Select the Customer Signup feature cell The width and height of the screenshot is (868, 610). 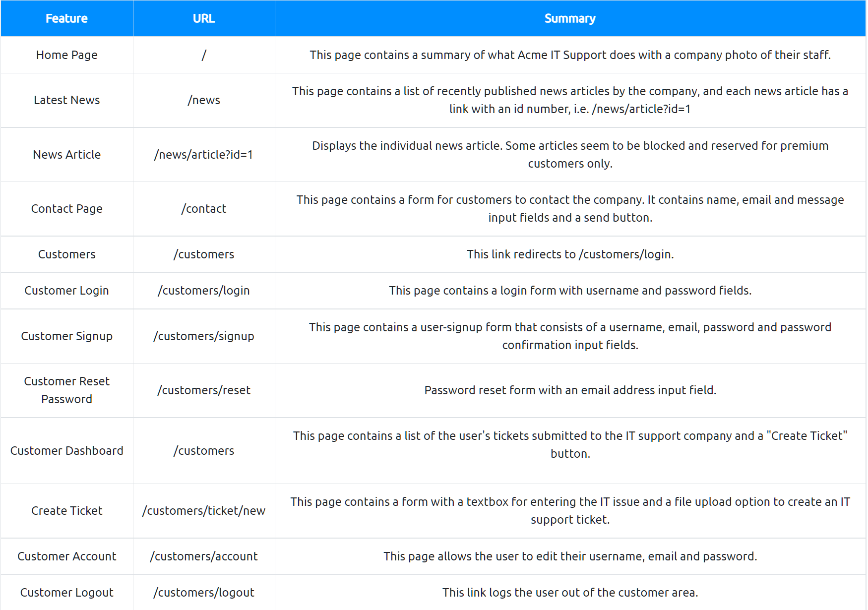pyautogui.click(x=66, y=336)
